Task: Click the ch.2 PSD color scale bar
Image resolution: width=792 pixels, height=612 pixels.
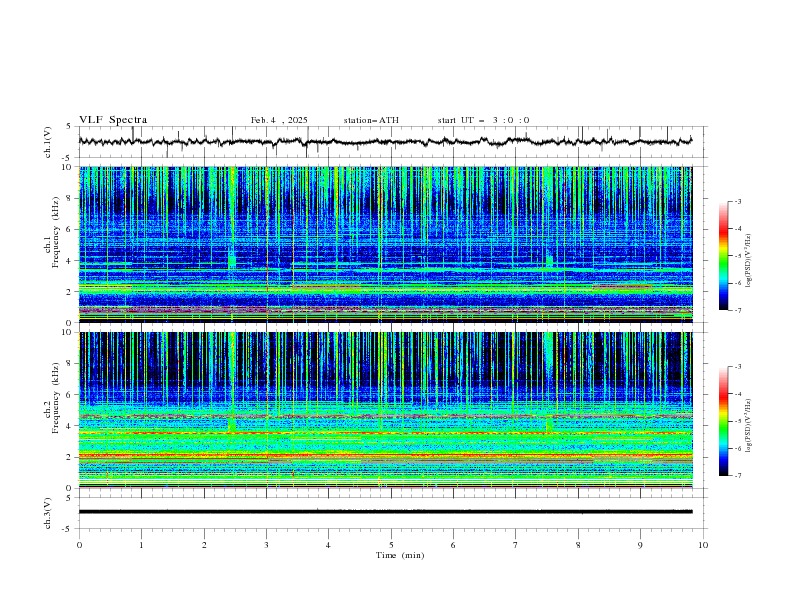Action: click(x=724, y=421)
